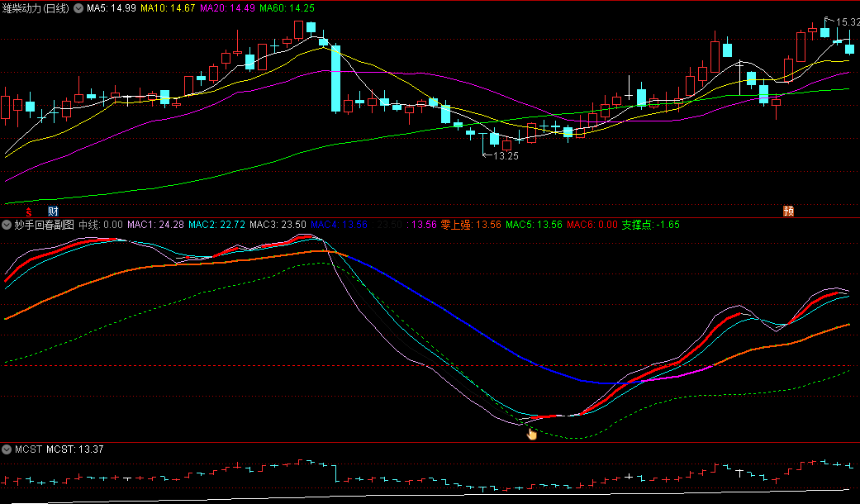Image resolution: width=860 pixels, height=504 pixels.
Task: Select the 中线: 0.00 value
Action: (100, 225)
